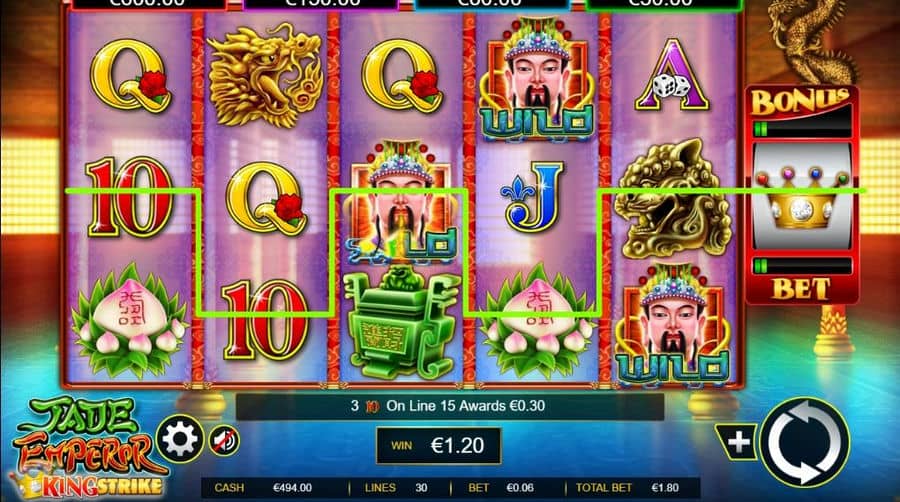Click the WIN €1.20 display
This screenshot has width=900, height=502.
pyautogui.click(x=439, y=445)
